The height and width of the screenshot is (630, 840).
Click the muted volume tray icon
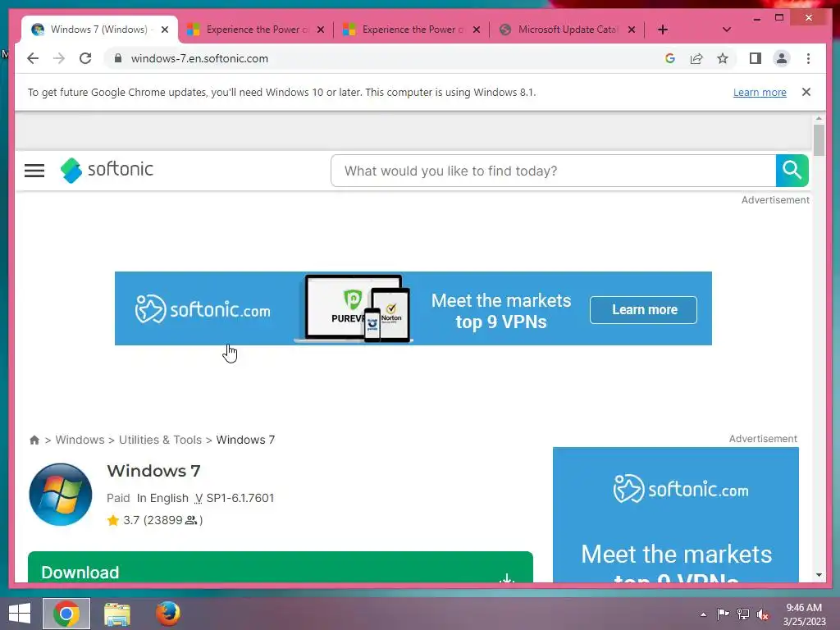763,614
